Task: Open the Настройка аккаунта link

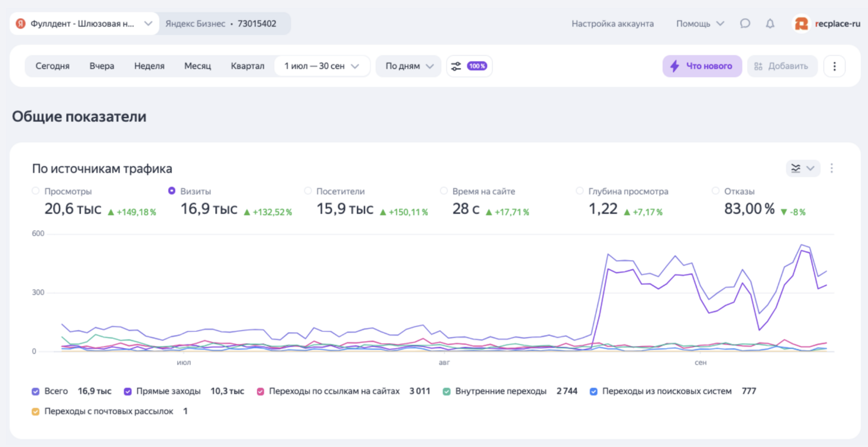Action: tap(612, 24)
